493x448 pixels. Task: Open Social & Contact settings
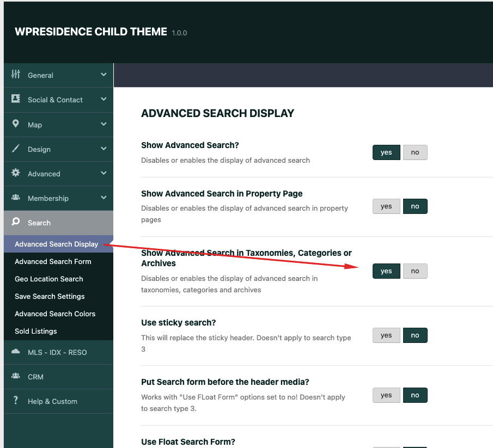[x=58, y=100]
